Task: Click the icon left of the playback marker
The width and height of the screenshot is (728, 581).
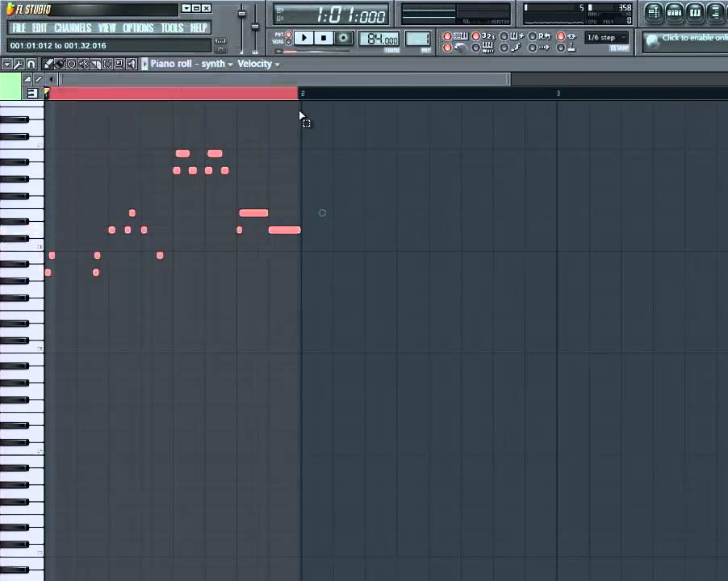Action: pos(32,94)
